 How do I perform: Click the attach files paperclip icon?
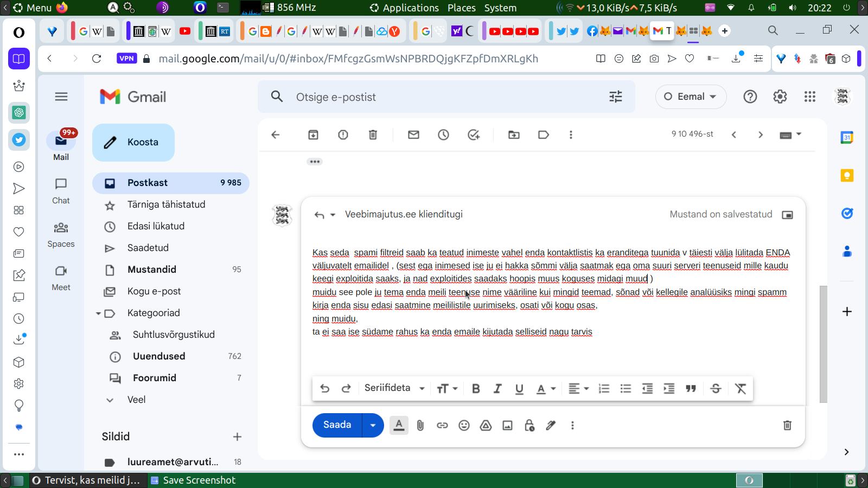pyautogui.click(x=420, y=426)
